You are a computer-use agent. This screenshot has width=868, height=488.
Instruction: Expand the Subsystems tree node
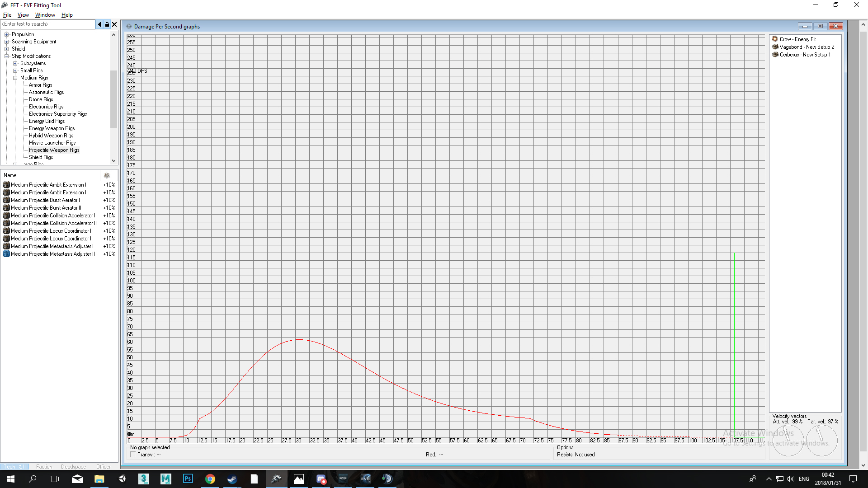pyautogui.click(x=15, y=63)
